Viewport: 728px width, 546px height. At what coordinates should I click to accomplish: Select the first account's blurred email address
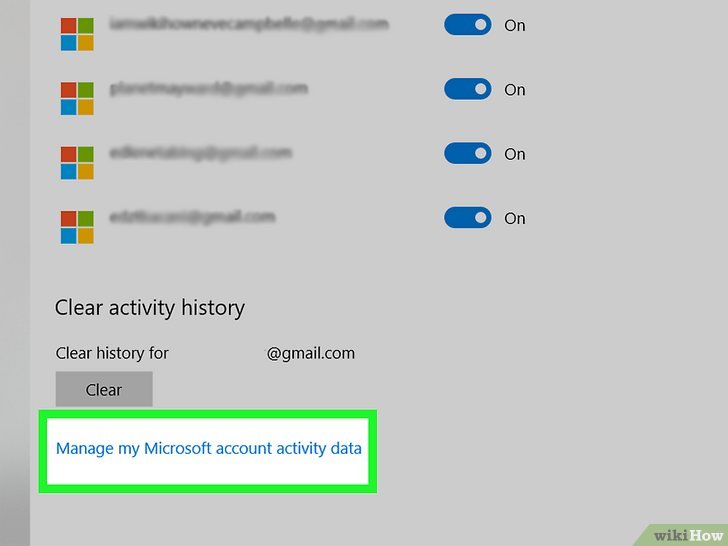point(249,24)
